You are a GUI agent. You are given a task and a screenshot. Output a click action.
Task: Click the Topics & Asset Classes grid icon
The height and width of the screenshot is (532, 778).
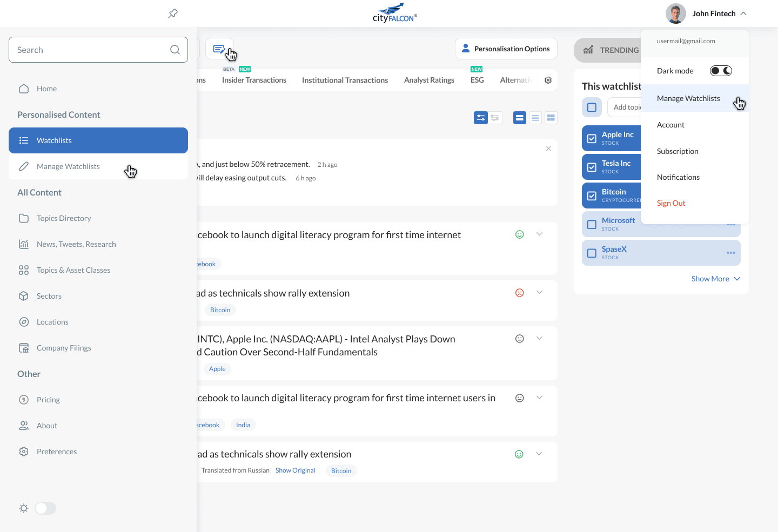click(x=24, y=270)
